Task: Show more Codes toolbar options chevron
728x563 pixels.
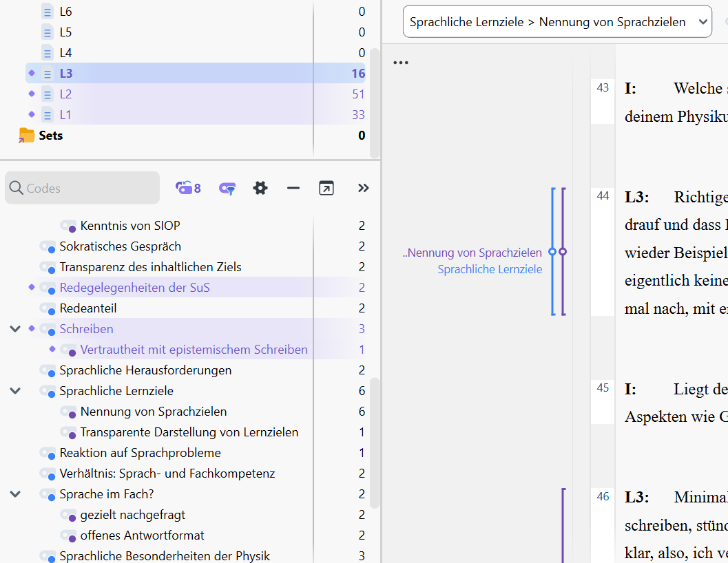Action: click(x=363, y=188)
